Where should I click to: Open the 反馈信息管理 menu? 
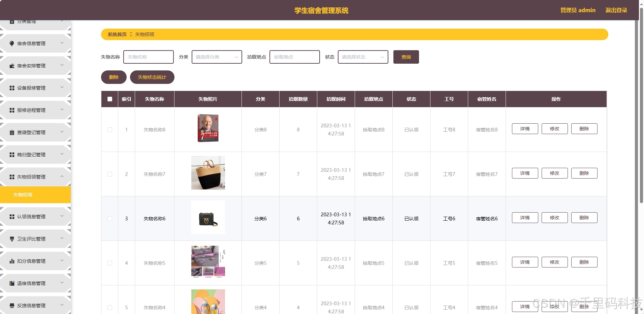[35, 306]
